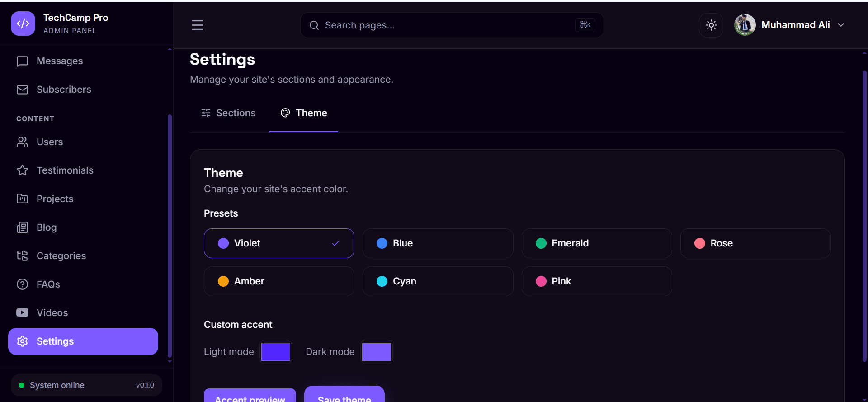The height and width of the screenshot is (402, 868).
Task: Pick the Emerald preset
Action: click(x=597, y=243)
